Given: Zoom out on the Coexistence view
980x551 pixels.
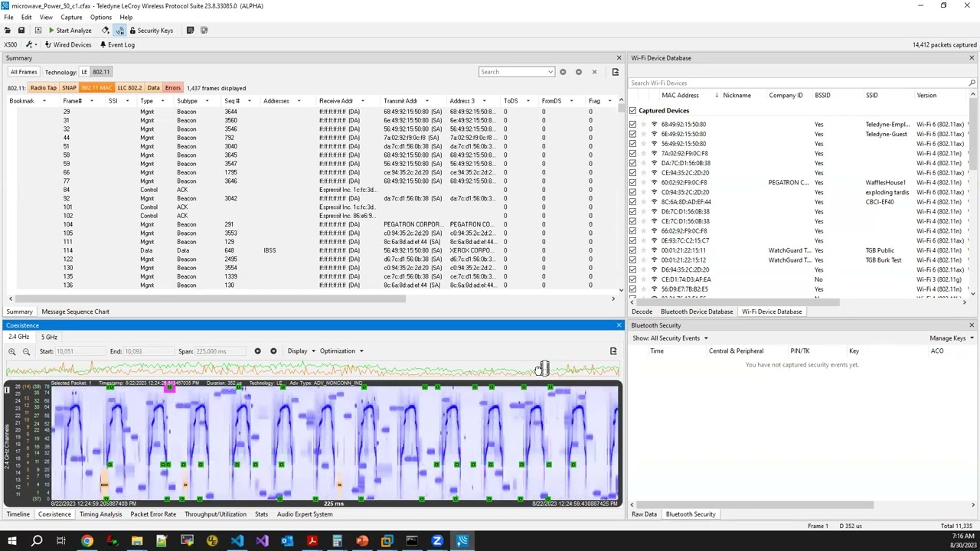Looking at the screenshot, I should pyautogui.click(x=26, y=351).
